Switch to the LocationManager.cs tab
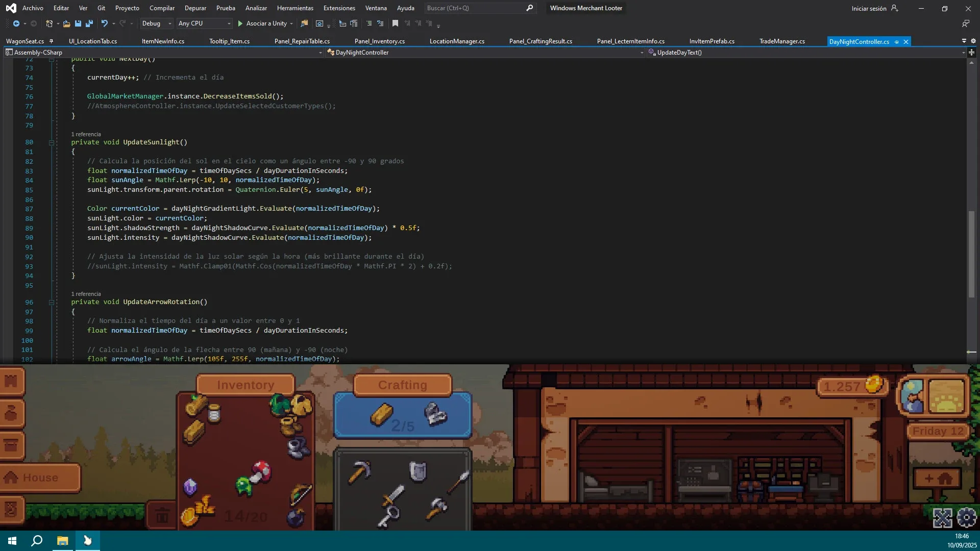This screenshot has height=551, width=980. coord(457,41)
